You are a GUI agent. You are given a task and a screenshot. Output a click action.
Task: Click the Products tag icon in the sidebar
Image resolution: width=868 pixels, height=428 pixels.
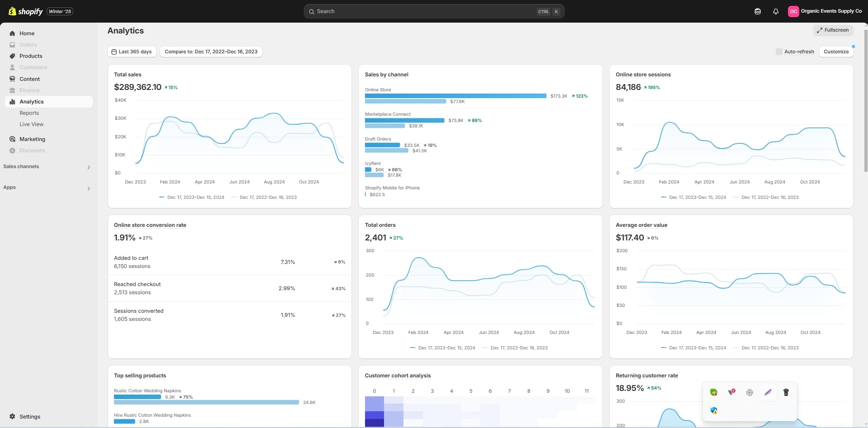(x=12, y=56)
